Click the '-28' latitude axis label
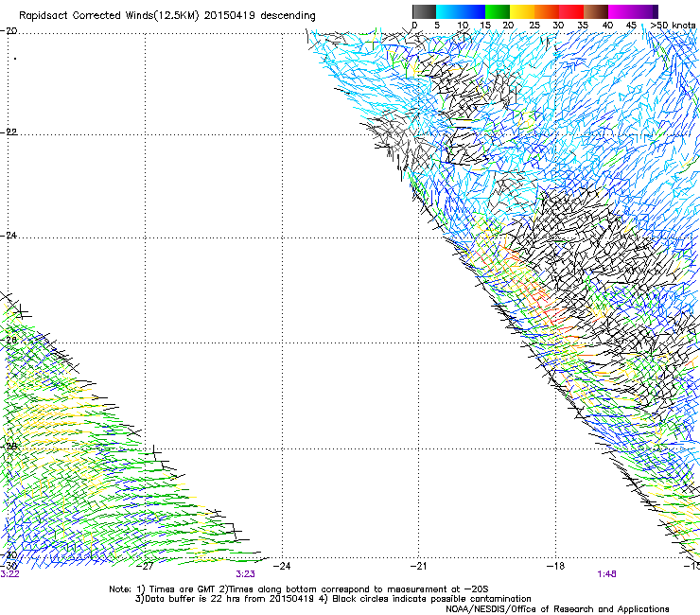 coord(9,446)
